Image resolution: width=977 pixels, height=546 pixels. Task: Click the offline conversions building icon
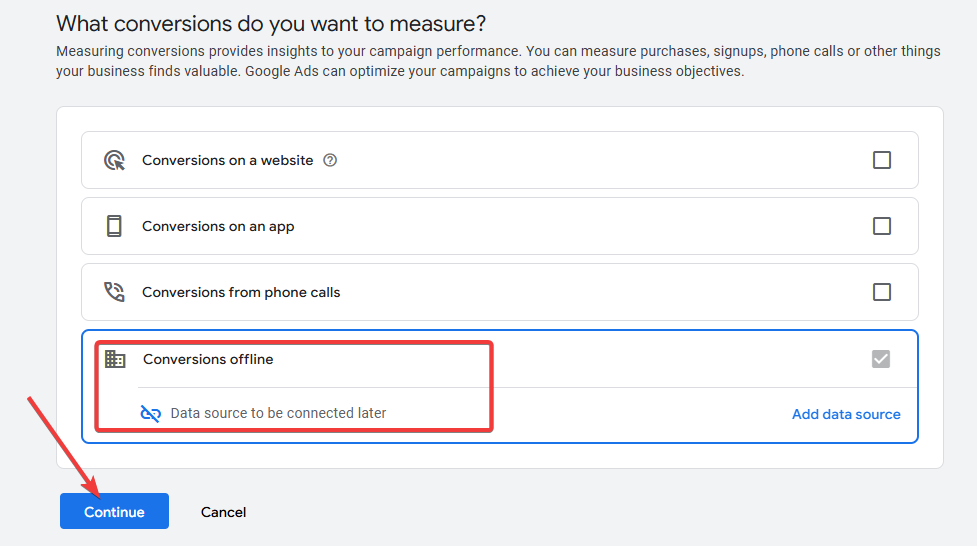click(x=115, y=359)
